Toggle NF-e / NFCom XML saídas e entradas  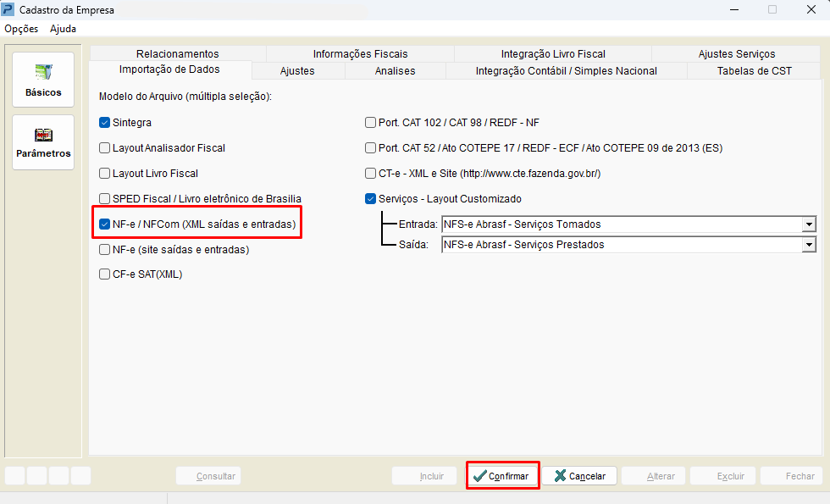tap(104, 224)
